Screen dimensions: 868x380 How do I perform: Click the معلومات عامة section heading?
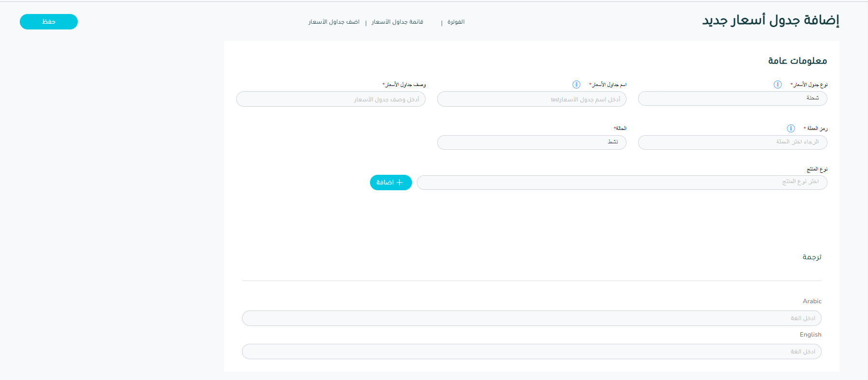797,61
